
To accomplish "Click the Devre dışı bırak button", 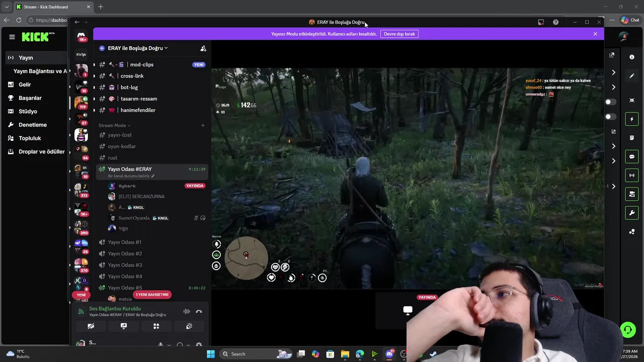I will [x=399, y=34].
